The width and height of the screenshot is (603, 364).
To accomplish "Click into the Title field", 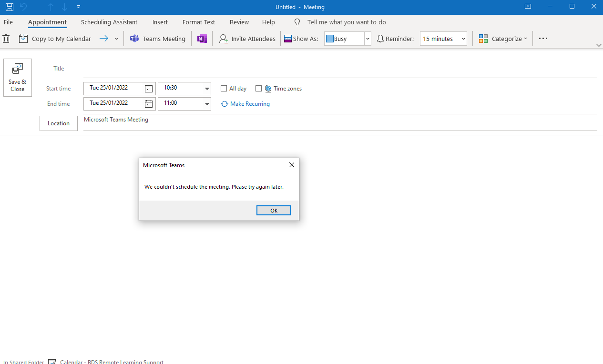I will click(x=340, y=69).
